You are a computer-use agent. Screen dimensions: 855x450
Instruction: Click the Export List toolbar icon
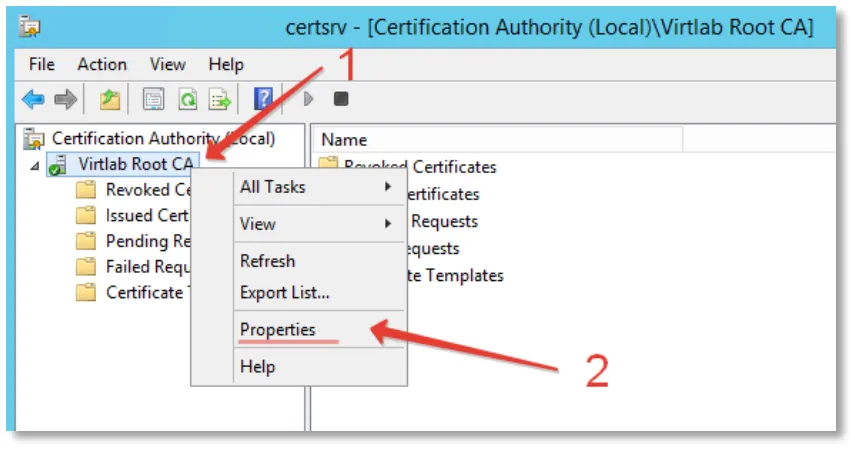[x=221, y=99]
